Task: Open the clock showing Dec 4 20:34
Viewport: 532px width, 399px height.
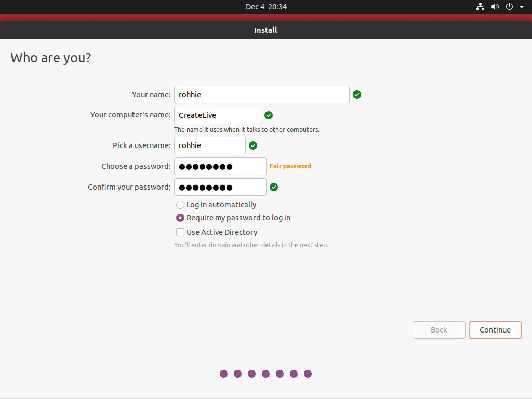Action: (266, 7)
